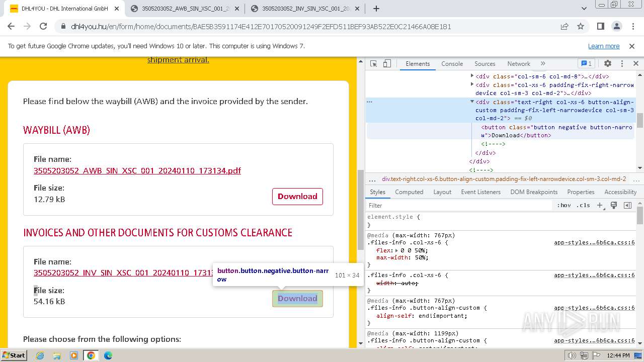
Task: Open the Windows Start menu
Action: click(x=14, y=355)
